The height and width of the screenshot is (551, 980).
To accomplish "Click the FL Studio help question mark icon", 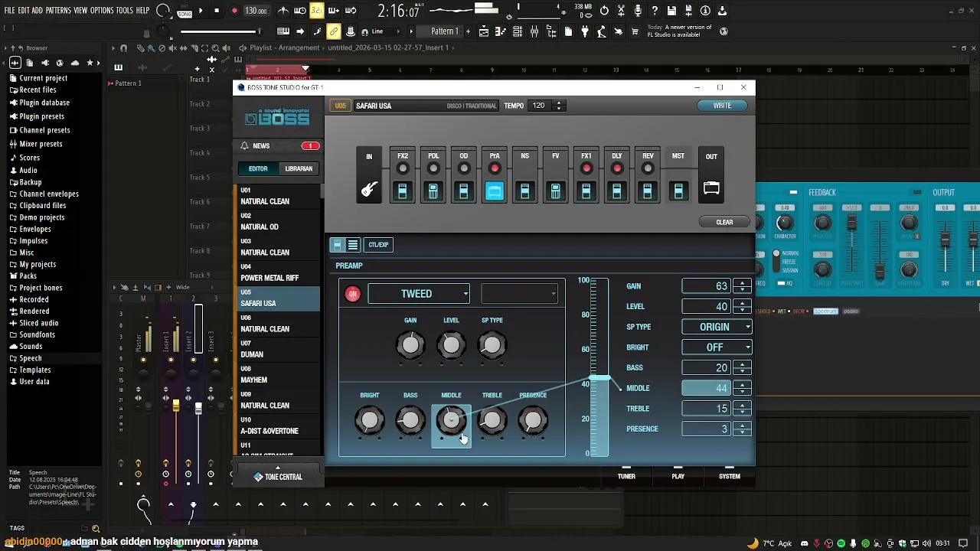I will (655, 11).
